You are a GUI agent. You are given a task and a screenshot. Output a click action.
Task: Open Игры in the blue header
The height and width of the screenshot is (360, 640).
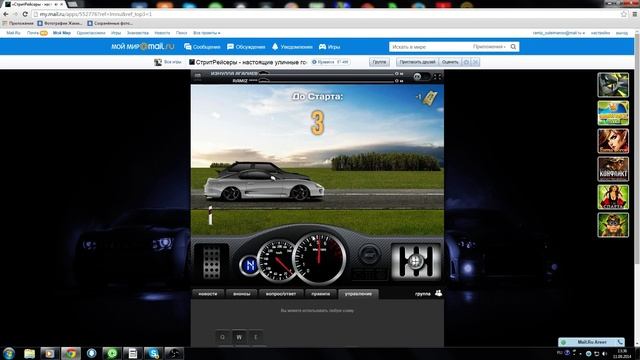point(329,47)
